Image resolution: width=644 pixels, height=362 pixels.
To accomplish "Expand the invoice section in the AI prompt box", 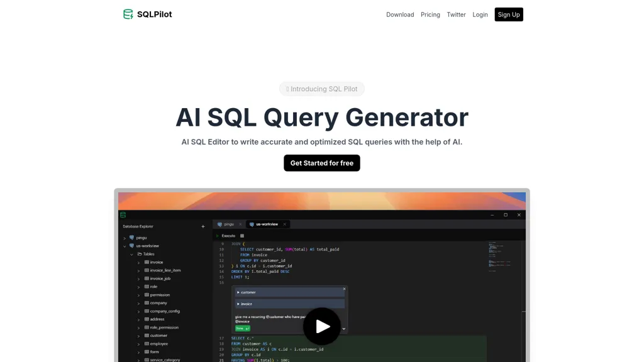I will (289, 304).
